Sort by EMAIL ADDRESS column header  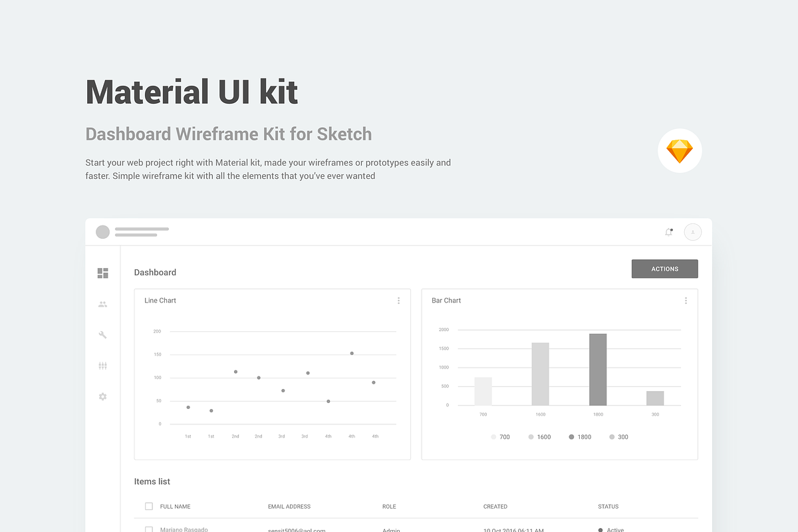[289, 507]
